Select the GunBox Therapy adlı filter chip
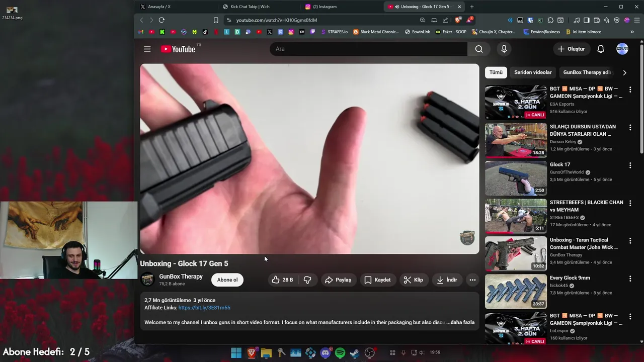This screenshot has height=362, width=644. pos(587,72)
